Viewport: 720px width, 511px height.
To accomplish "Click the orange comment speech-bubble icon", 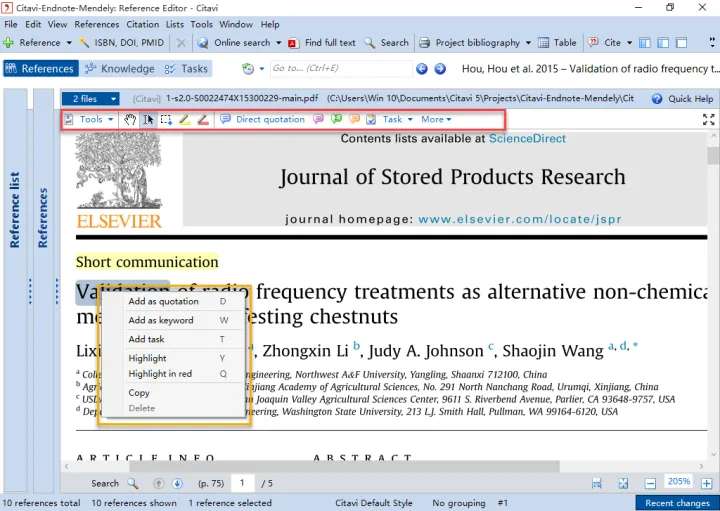I will click(354, 119).
